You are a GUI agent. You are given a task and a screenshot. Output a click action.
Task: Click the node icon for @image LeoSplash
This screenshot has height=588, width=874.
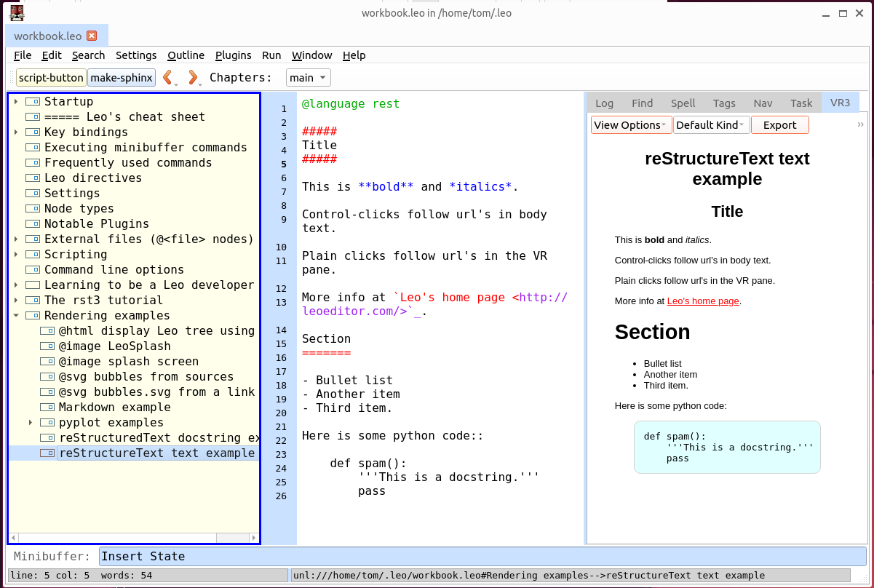coord(47,346)
